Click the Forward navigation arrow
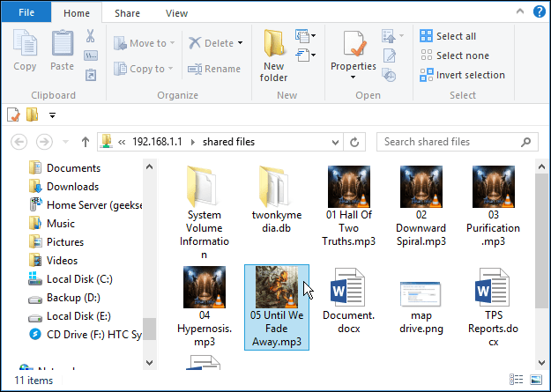The height and width of the screenshot is (392, 551). pyautogui.click(x=44, y=142)
